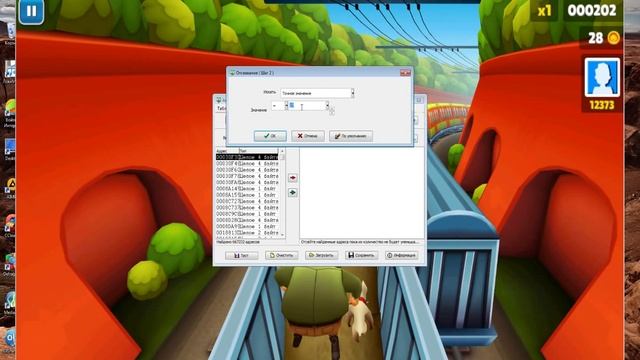Click the found addresses count status text
640x360 pixels.
(x=238, y=242)
